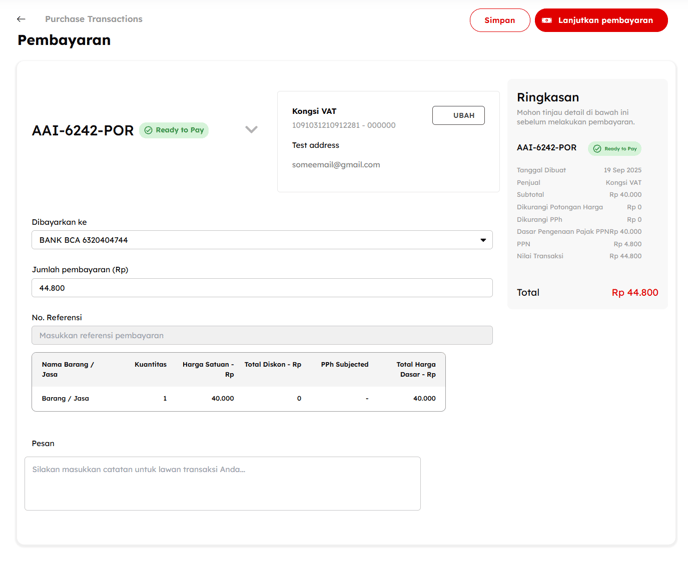Image resolution: width=688 pixels, height=562 pixels.
Task: Click the someemail@gmail.com address text
Action: click(x=336, y=165)
